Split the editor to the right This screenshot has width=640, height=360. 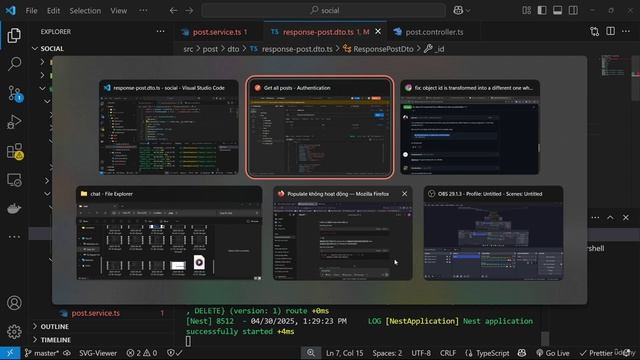pos(611,31)
